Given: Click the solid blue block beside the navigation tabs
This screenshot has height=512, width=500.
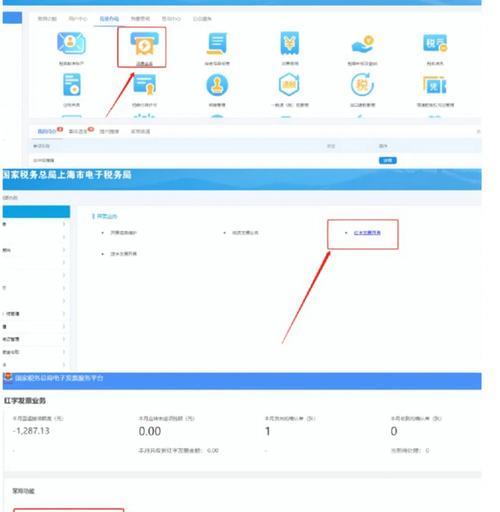Looking at the screenshot, I should [12, 18].
